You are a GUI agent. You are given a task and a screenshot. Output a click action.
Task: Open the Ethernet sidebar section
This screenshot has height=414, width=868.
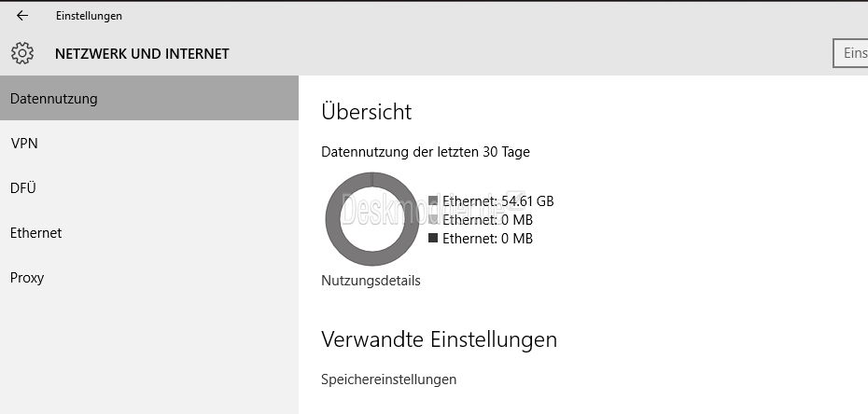[149, 233]
